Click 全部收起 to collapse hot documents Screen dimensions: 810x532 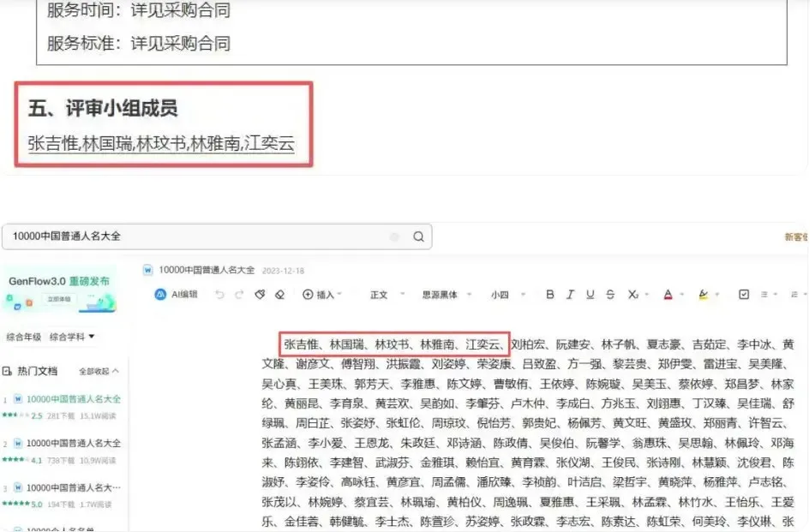click(x=99, y=371)
